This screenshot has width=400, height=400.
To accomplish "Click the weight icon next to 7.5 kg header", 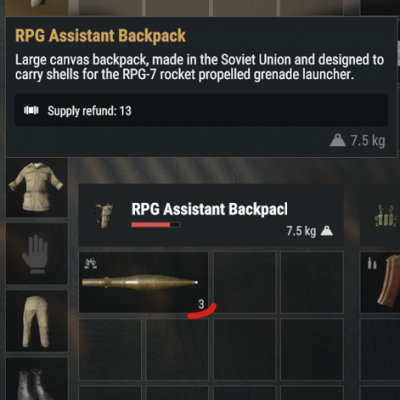I will (327, 231).
